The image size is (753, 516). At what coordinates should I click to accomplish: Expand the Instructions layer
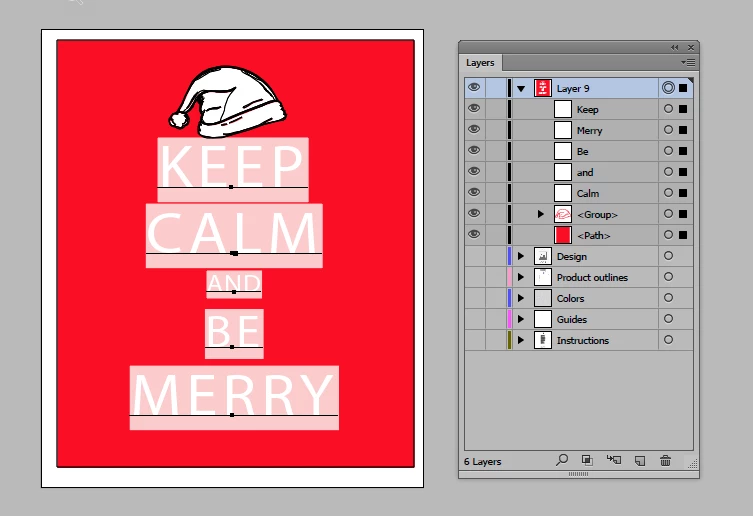point(521,340)
